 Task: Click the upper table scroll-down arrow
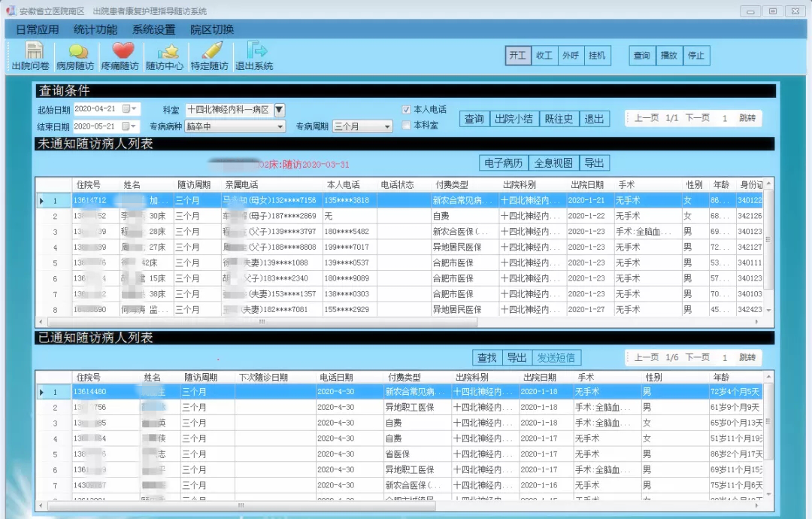pos(768,310)
